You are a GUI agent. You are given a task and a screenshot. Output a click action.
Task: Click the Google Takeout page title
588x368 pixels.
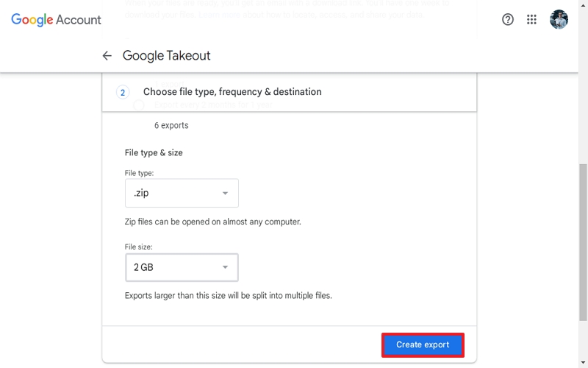(x=166, y=56)
